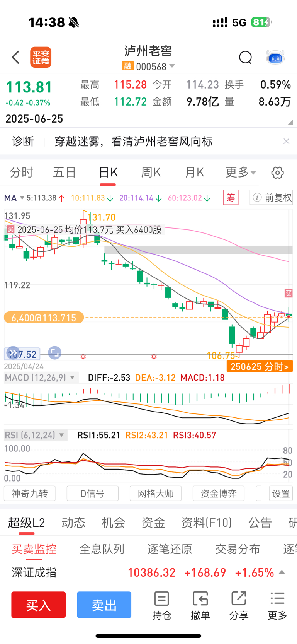Viewport: 297px width, 644px height.
Task: Toggle the 筹 chip distribution button
Action: [x=231, y=198]
